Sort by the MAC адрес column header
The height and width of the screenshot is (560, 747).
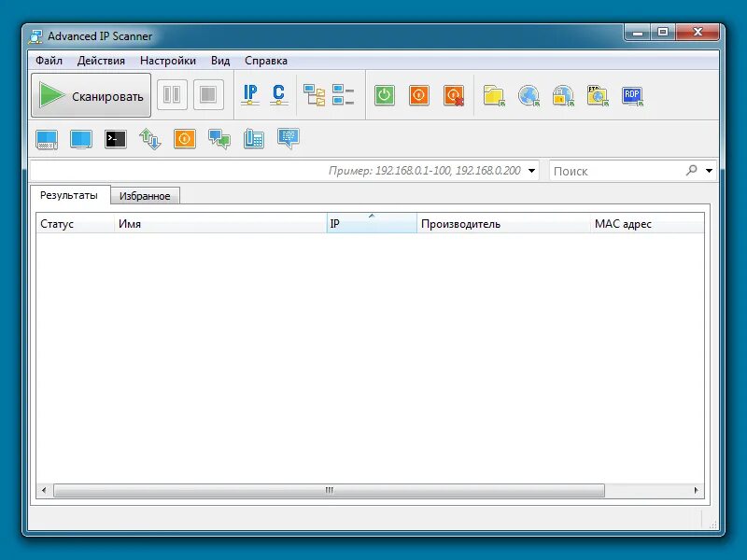pos(647,223)
